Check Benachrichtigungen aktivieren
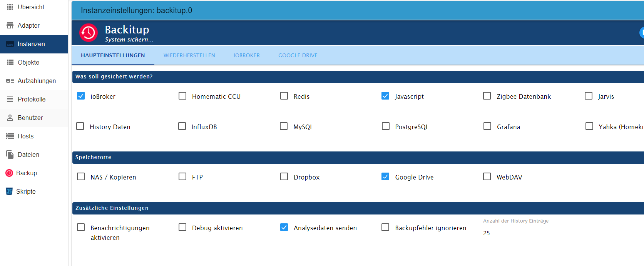Screen dimensions: 644x266 (x=81, y=227)
